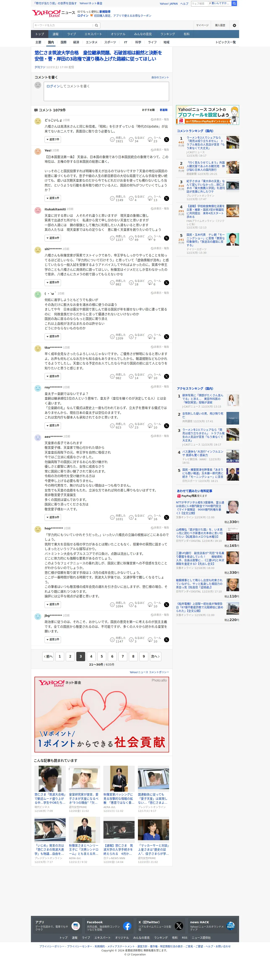Click 前へ pagination button

(x=48, y=657)
